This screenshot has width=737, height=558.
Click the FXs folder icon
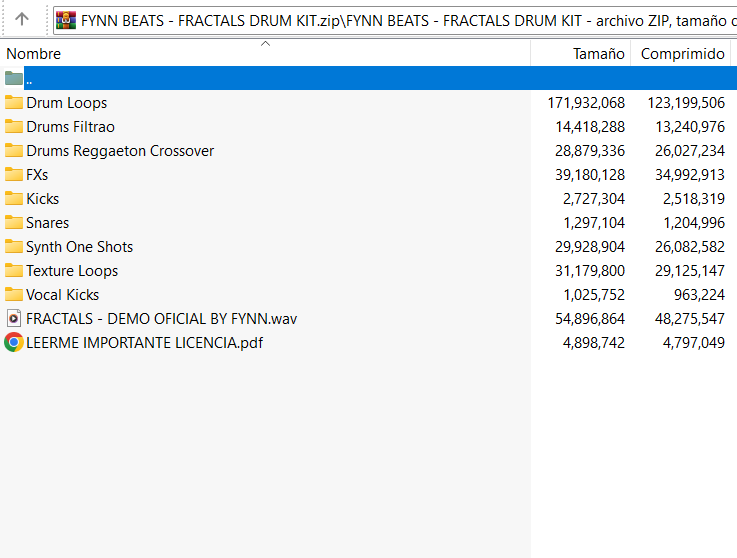[14, 174]
